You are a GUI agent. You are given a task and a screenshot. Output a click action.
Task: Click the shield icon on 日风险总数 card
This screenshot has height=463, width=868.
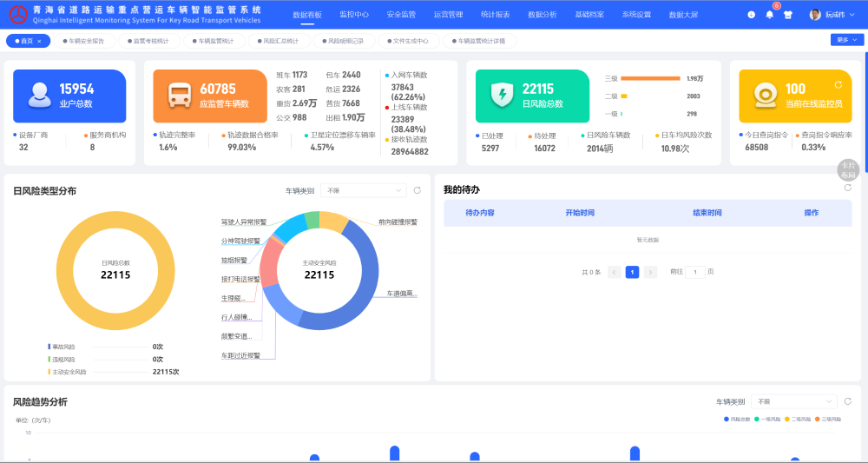502,95
